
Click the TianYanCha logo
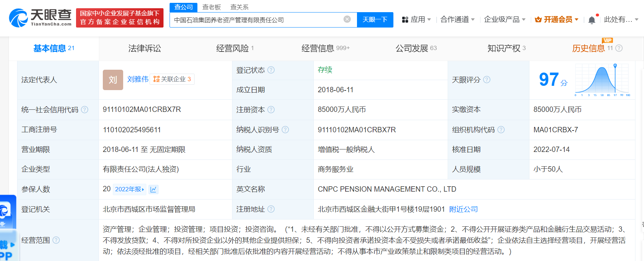tap(40, 18)
